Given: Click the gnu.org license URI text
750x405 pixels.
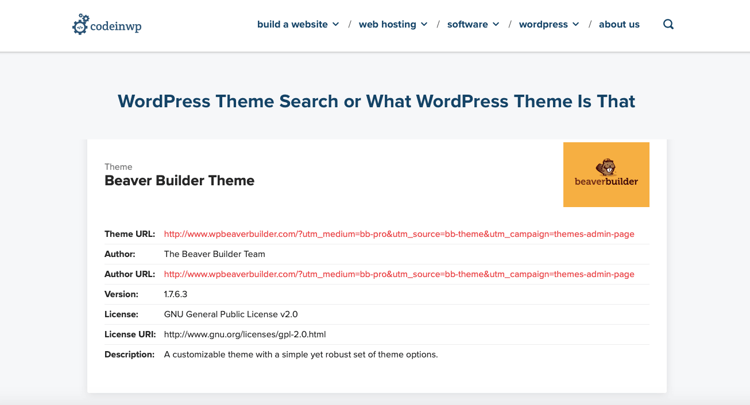Looking at the screenshot, I should coord(245,334).
